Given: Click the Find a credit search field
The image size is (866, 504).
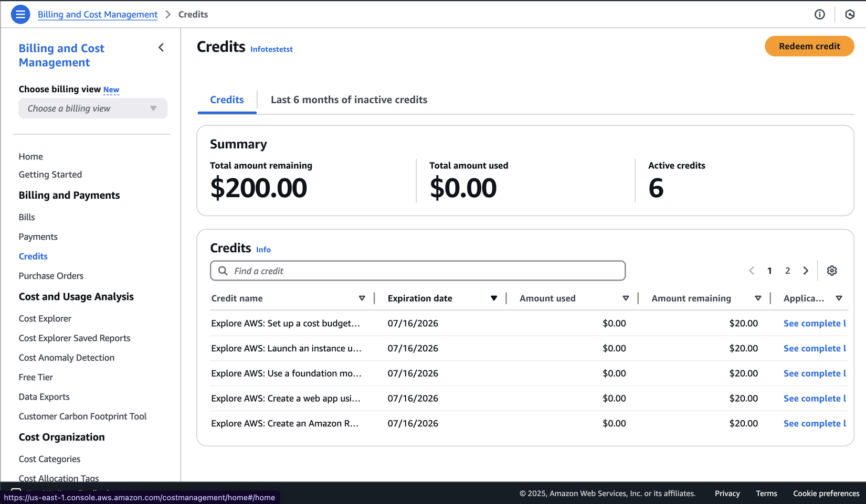Looking at the screenshot, I should (418, 271).
